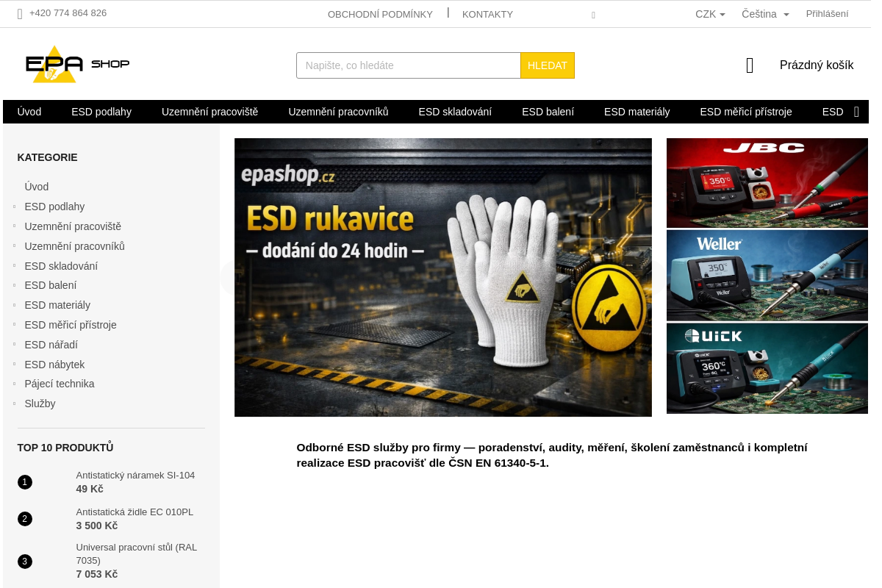Open the QUICK soldering station banner

767,368
